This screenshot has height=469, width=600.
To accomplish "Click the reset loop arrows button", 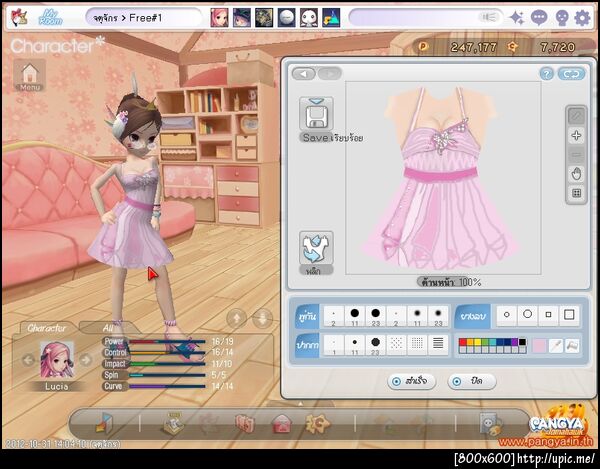I will point(571,73).
